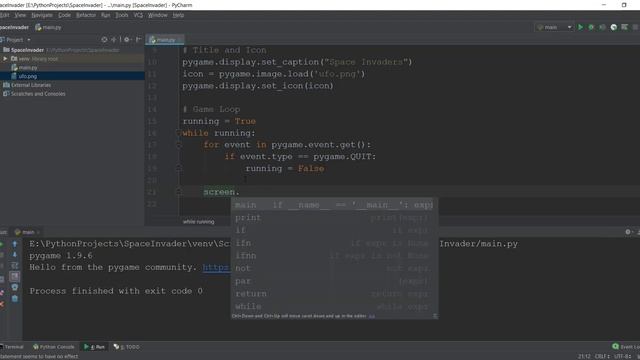
Task: Open the main tab in Run panel
Action: click(27, 232)
